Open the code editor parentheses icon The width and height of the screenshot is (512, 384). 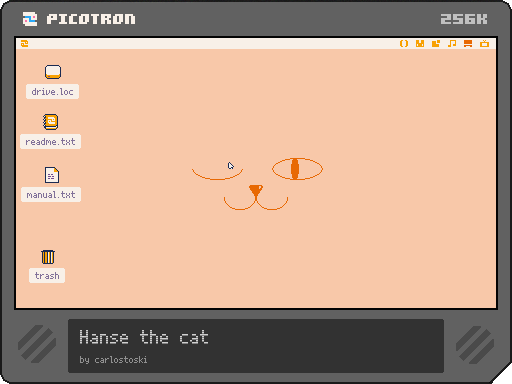point(404,44)
